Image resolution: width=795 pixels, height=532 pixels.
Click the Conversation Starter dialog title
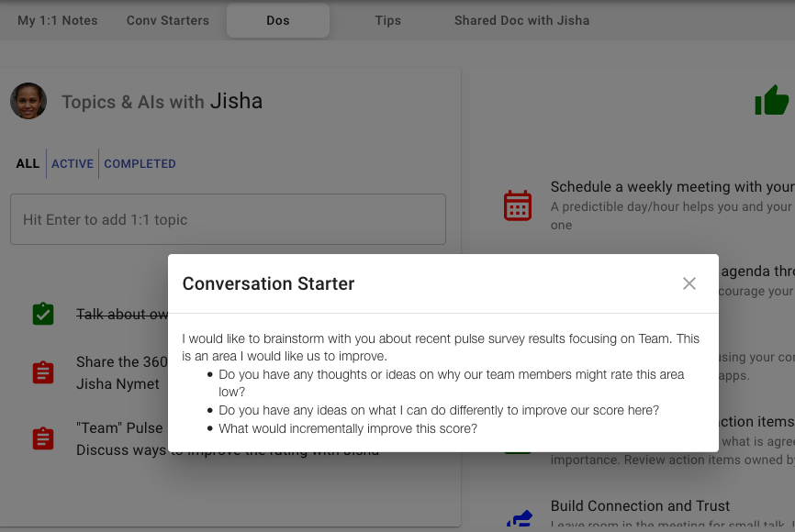[268, 283]
